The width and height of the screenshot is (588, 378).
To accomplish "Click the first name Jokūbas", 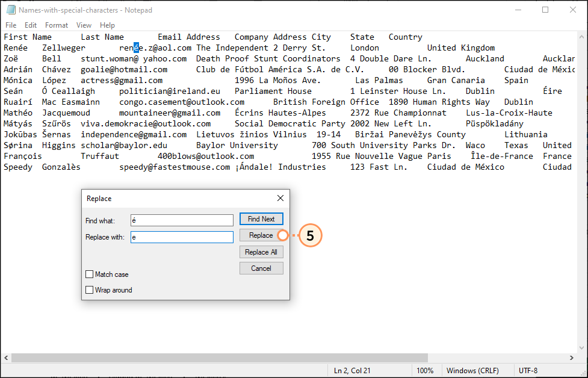I will (x=20, y=135).
